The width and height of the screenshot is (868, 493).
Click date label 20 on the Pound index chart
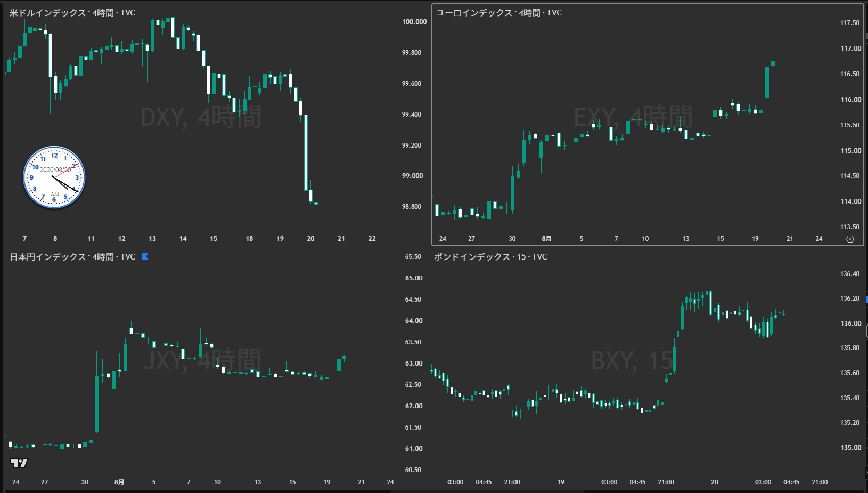click(x=715, y=482)
